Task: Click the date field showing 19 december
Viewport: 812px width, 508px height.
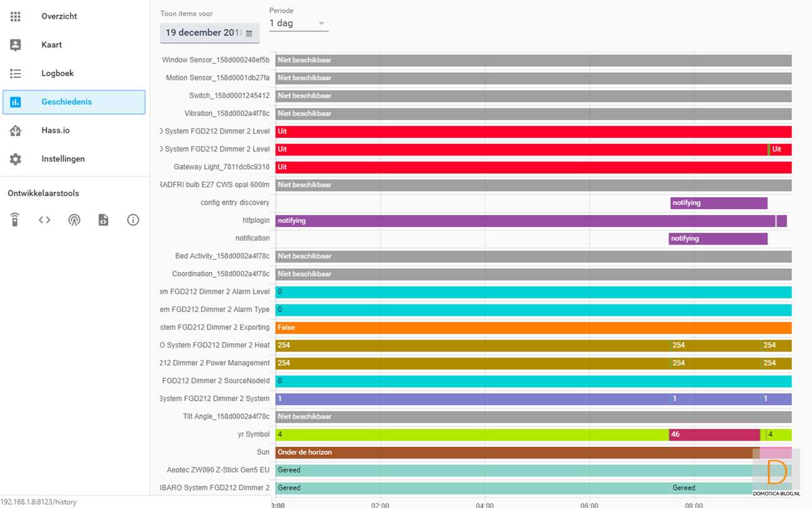Action: pyautogui.click(x=203, y=32)
